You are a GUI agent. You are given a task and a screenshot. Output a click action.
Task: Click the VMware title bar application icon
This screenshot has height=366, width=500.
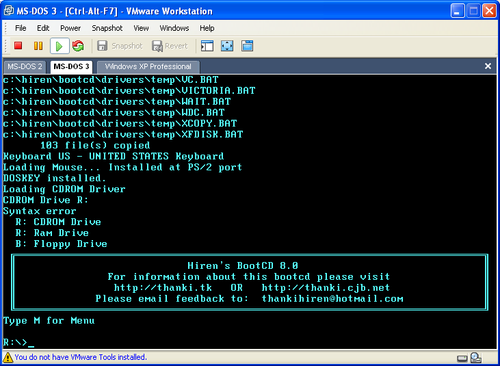(x=9, y=11)
